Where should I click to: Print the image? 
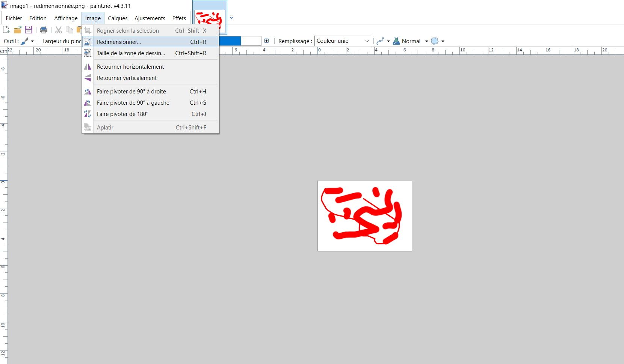click(43, 30)
